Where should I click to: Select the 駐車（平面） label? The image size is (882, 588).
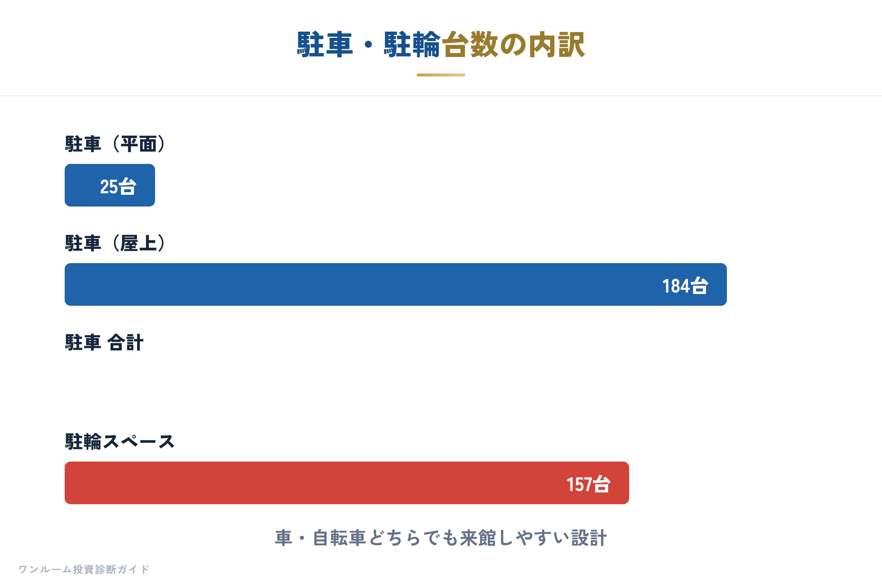115,144
